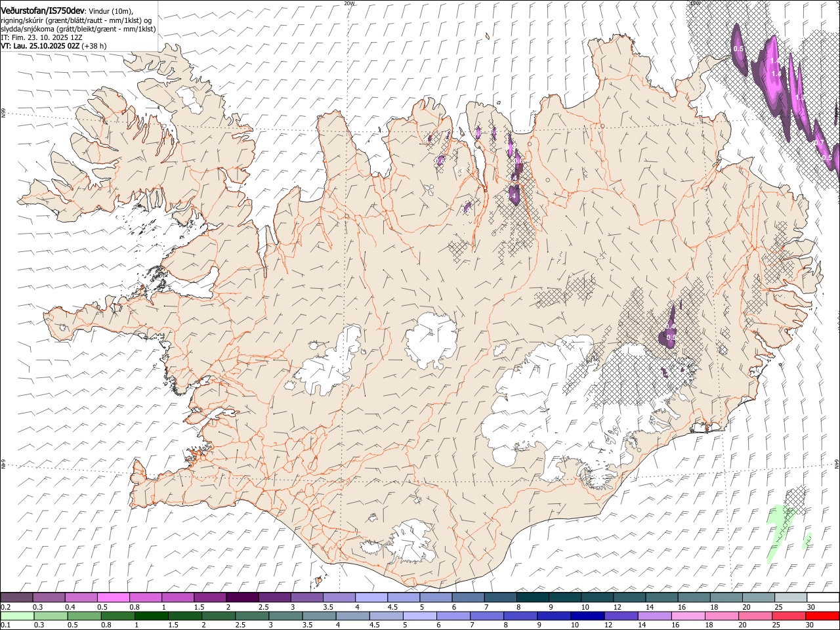Viewport: 840px width, 630px height.
Task: Choose the 5–6 pale periwinkle rain legend swatch
Action: point(419,616)
